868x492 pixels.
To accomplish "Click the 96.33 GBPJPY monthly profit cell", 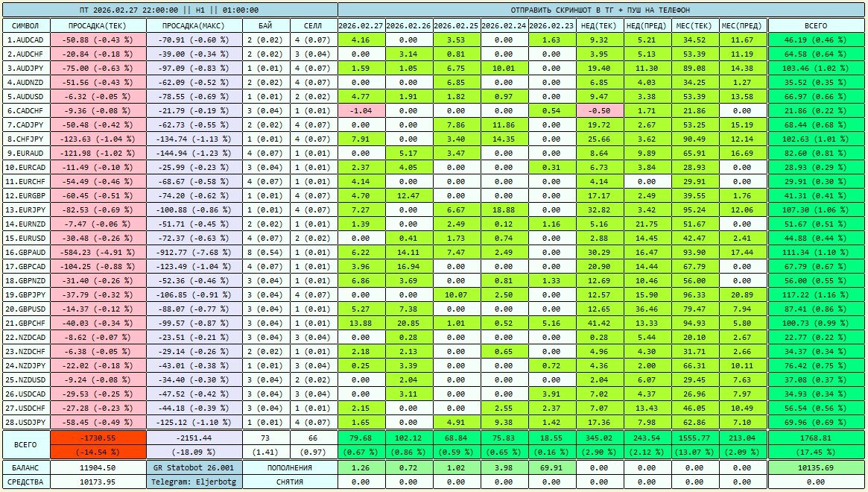I will tap(694, 294).
